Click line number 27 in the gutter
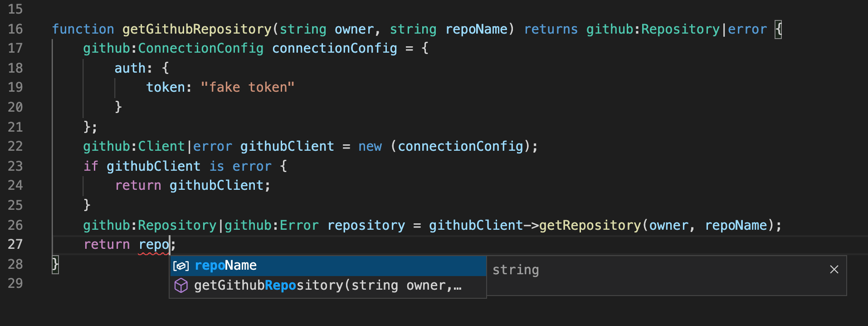The height and width of the screenshot is (326, 868). coord(15,244)
